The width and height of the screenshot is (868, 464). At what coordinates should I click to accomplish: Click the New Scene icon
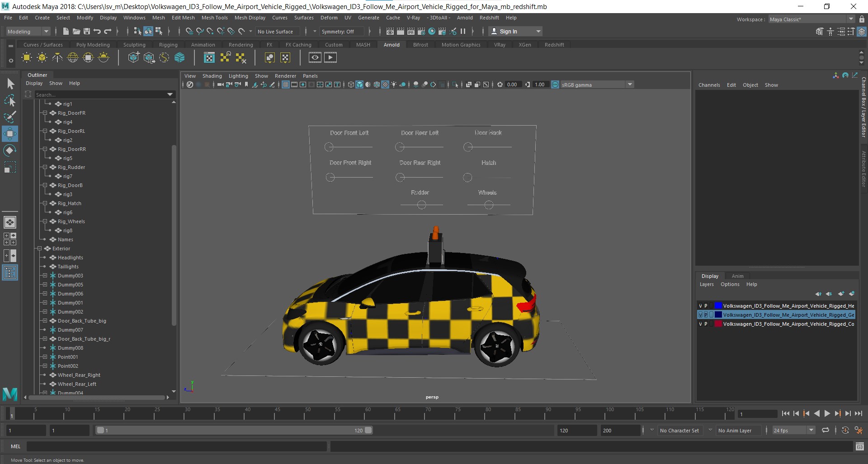pos(66,31)
